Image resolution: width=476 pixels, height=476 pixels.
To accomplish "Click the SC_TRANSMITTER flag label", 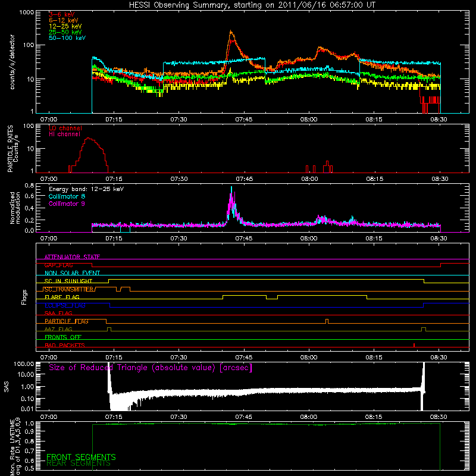I will (70, 289).
